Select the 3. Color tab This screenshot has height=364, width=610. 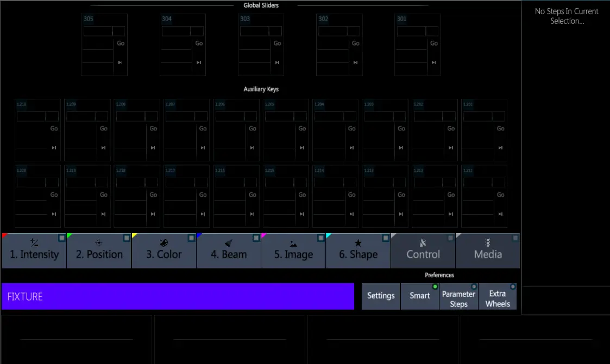[164, 251]
